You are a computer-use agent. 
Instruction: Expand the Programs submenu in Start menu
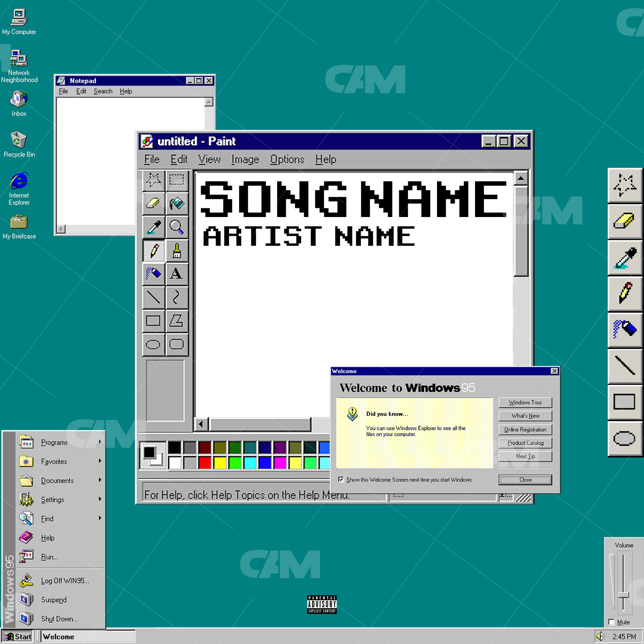click(61, 442)
